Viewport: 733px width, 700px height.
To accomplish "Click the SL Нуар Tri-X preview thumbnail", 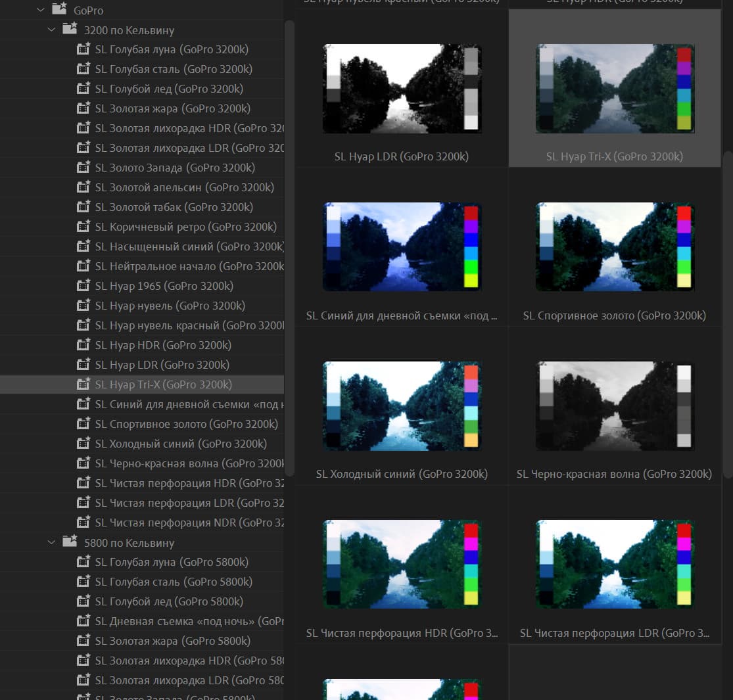I will tap(615, 88).
